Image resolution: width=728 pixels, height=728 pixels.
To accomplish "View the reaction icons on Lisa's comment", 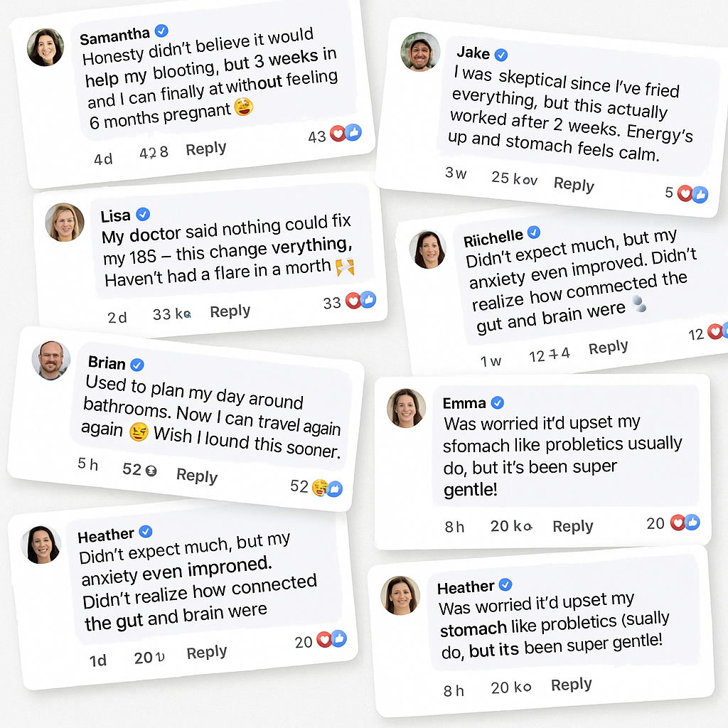I will [x=360, y=301].
